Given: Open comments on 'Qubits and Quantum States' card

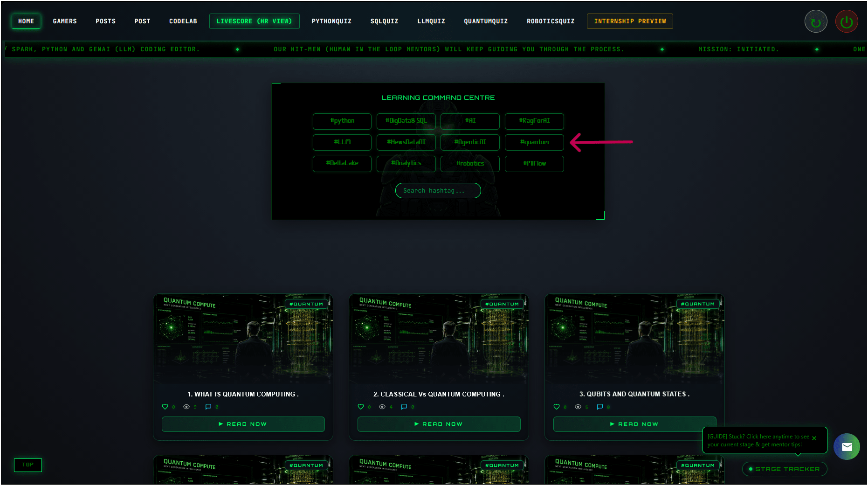Looking at the screenshot, I should [600, 407].
